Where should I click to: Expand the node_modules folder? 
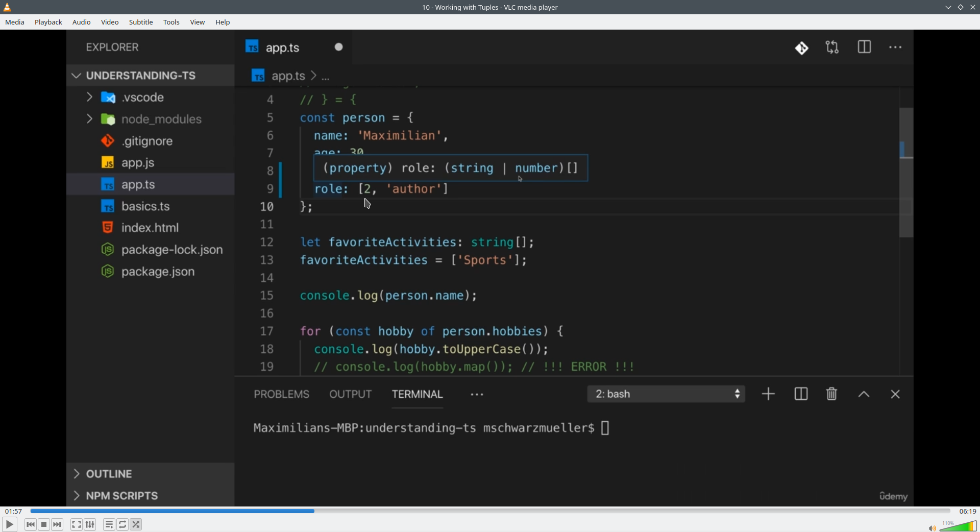click(89, 119)
